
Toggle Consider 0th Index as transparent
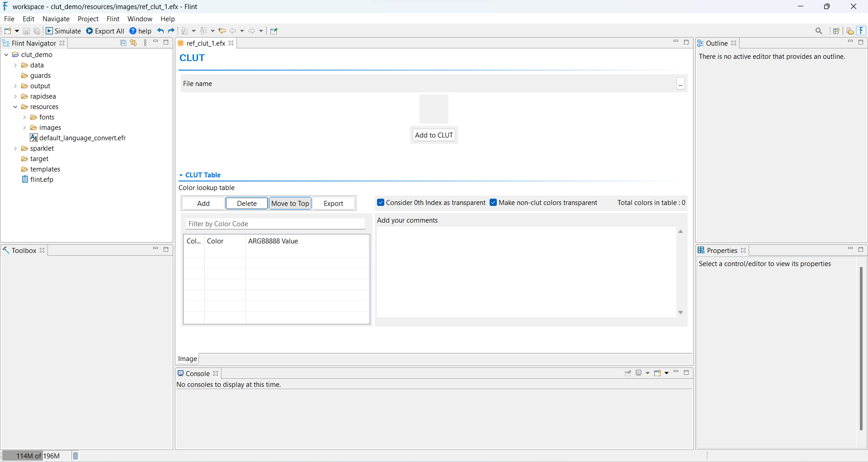[381, 203]
